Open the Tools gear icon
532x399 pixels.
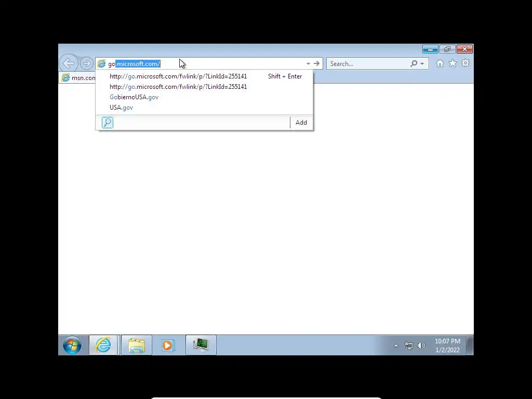pyautogui.click(x=465, y=63)
